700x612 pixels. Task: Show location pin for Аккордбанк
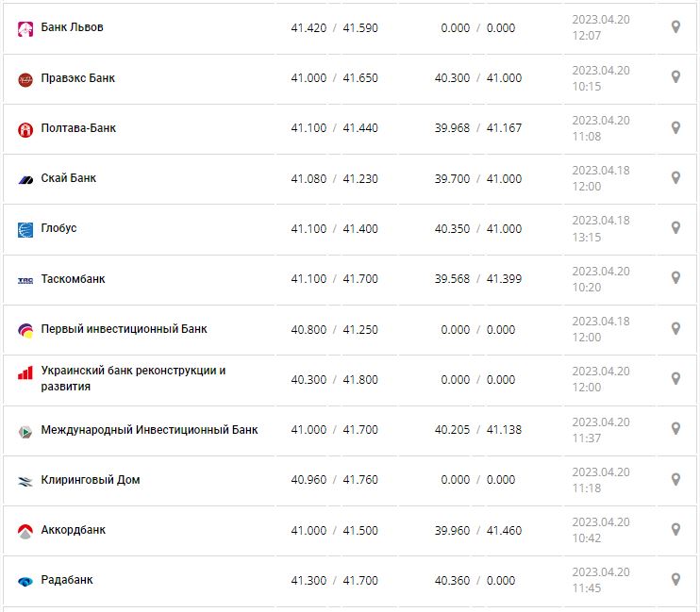(x=675, y=529)
